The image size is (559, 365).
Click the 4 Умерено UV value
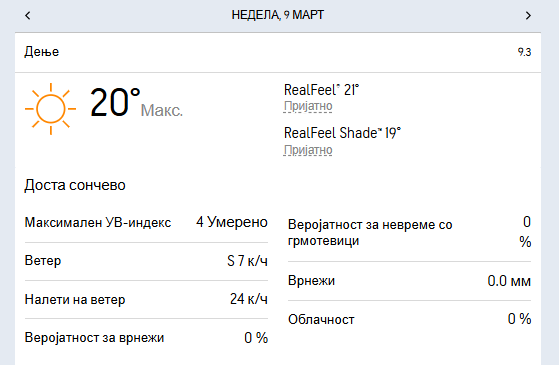click(232, 222)
